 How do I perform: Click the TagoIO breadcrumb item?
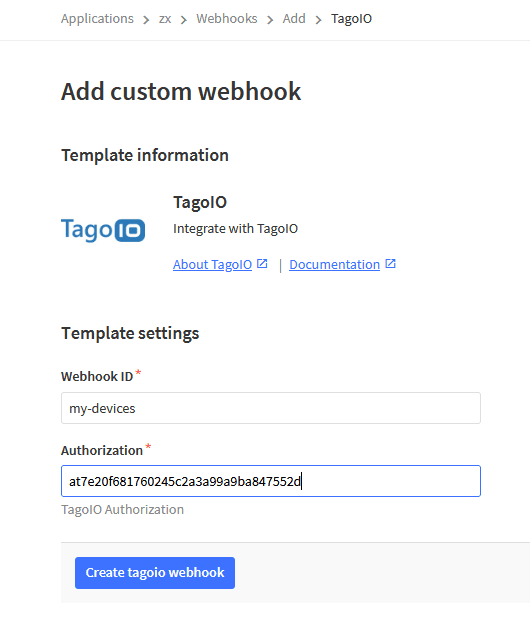tap(351, 19)
